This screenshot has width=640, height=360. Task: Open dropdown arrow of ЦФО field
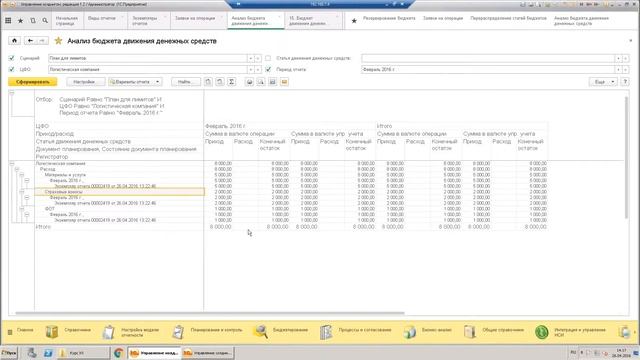(x=251, y=70)
